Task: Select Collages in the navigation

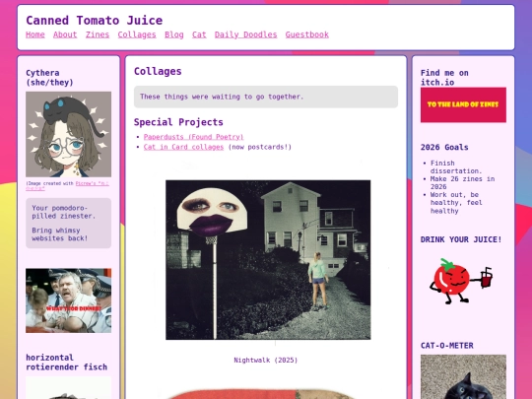Action: 137,34
